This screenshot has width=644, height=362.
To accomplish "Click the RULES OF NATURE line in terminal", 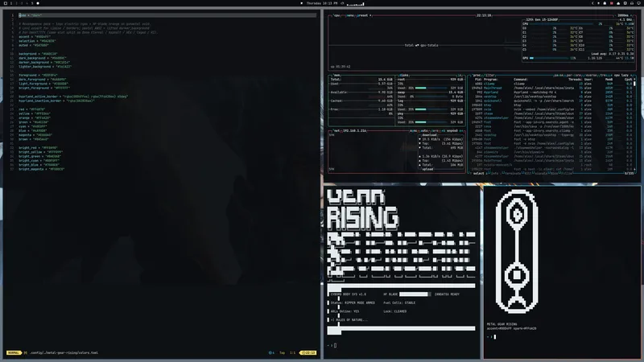I will click(x=349, y=319).
